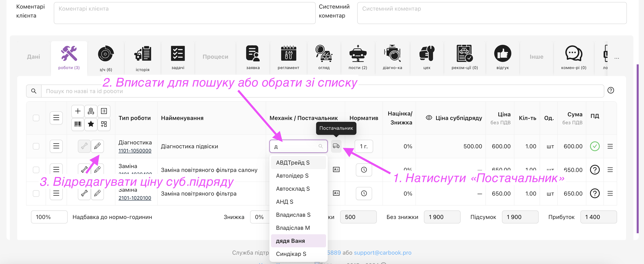This screenshot has height=264, width=644.
Task: Click the barcode icon in table header
Action: [x=78, y=124]
